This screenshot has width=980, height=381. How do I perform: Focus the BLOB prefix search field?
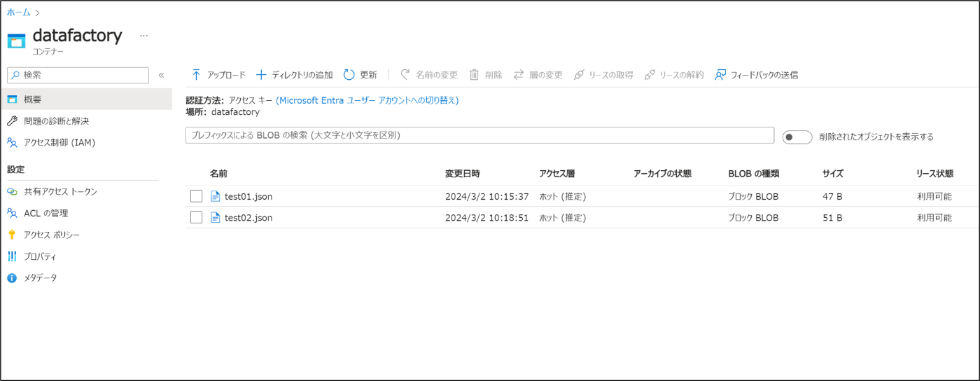click(x=479, y=135)
